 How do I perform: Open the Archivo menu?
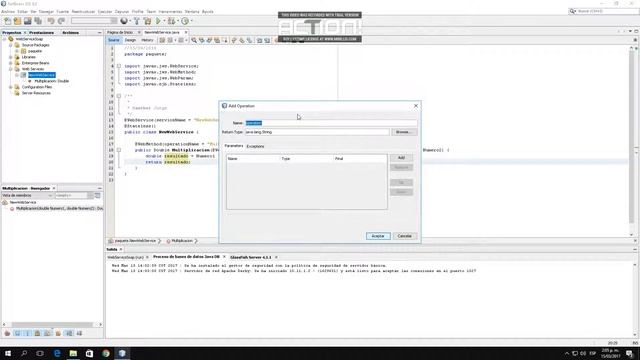(8, 11)
